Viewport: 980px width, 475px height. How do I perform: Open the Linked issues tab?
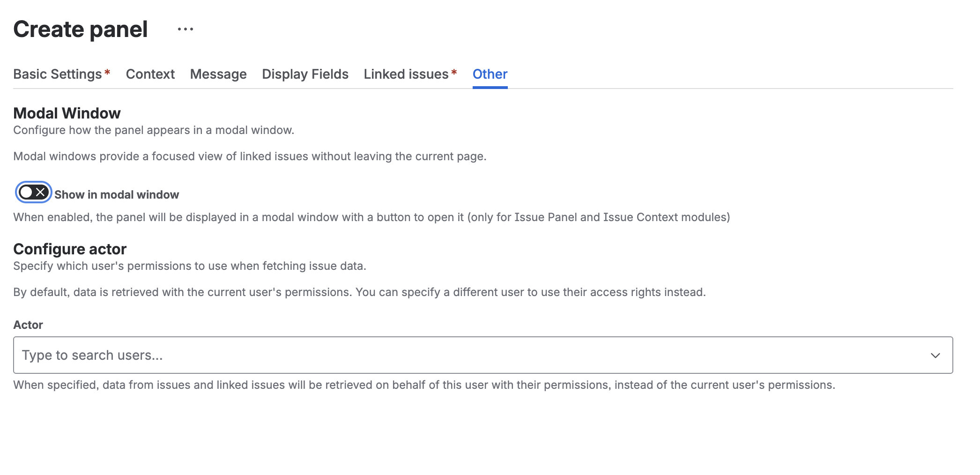(406, 74)
